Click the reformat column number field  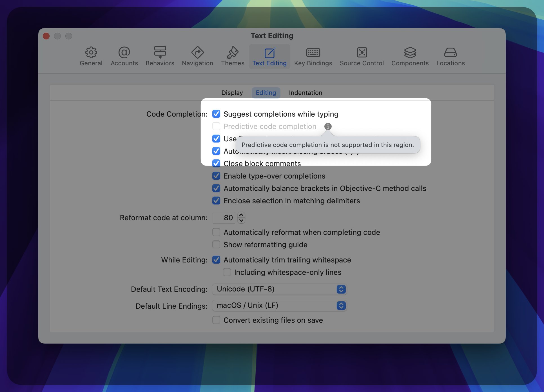[224, 218]
